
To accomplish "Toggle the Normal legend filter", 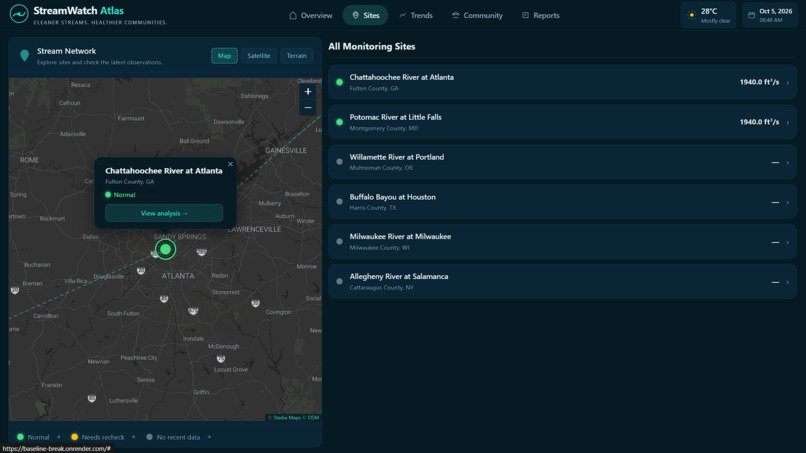I will 33,437.
